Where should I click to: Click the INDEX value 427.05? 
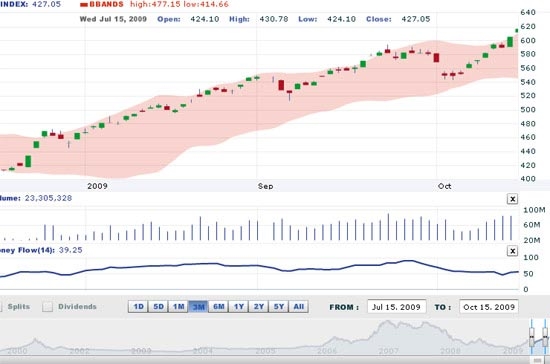[x=46, y=4]
